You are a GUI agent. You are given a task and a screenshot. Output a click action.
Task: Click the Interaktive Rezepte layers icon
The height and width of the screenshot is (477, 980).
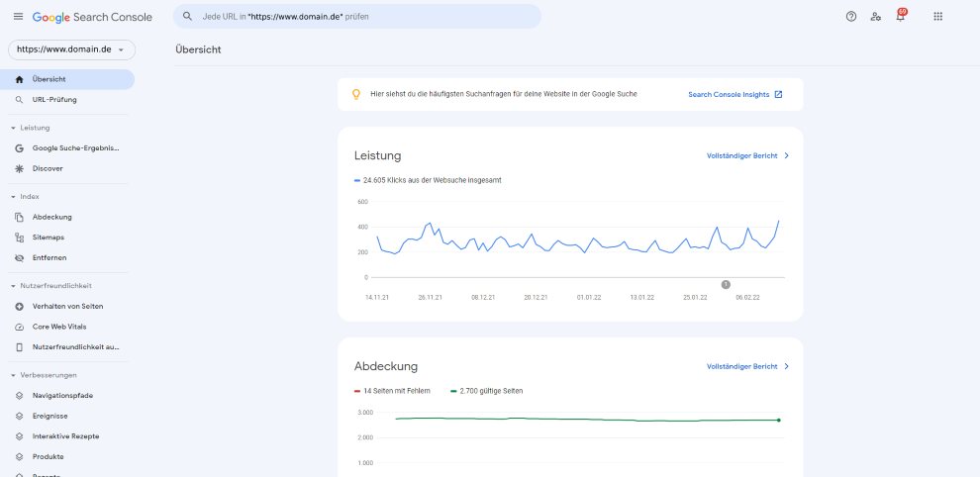tap(20, 436)
